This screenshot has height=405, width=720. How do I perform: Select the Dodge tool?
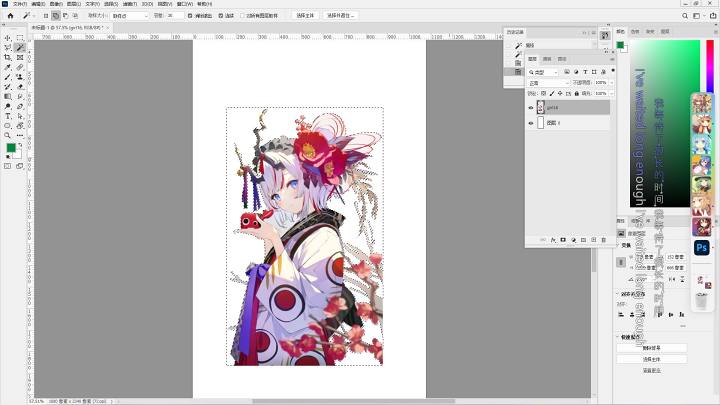pos(8,107)
